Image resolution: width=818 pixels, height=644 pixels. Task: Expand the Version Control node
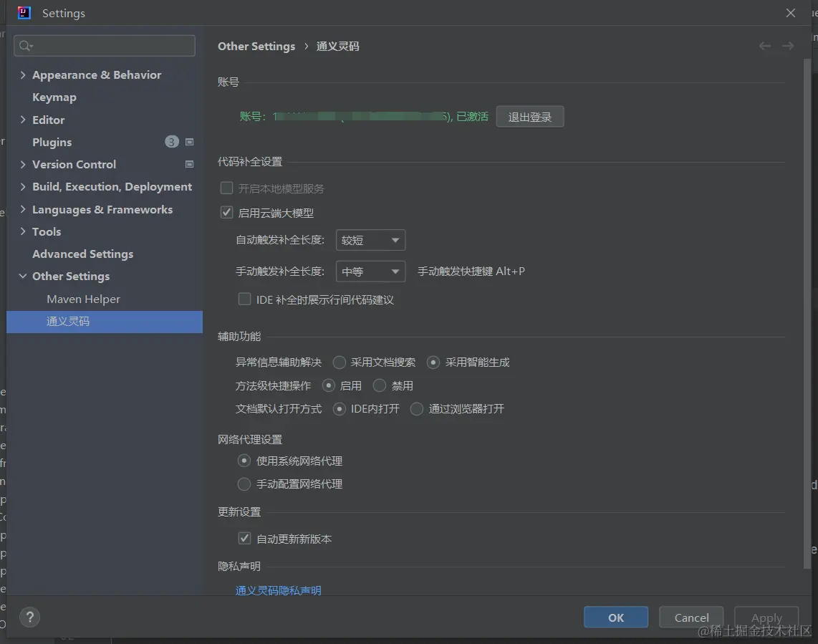22,164
